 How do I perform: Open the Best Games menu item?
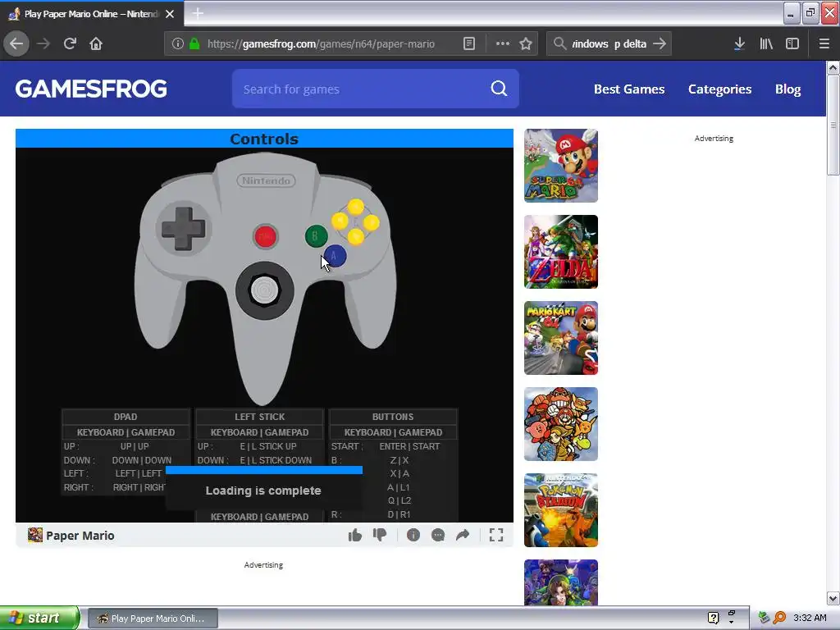(629, 89)
